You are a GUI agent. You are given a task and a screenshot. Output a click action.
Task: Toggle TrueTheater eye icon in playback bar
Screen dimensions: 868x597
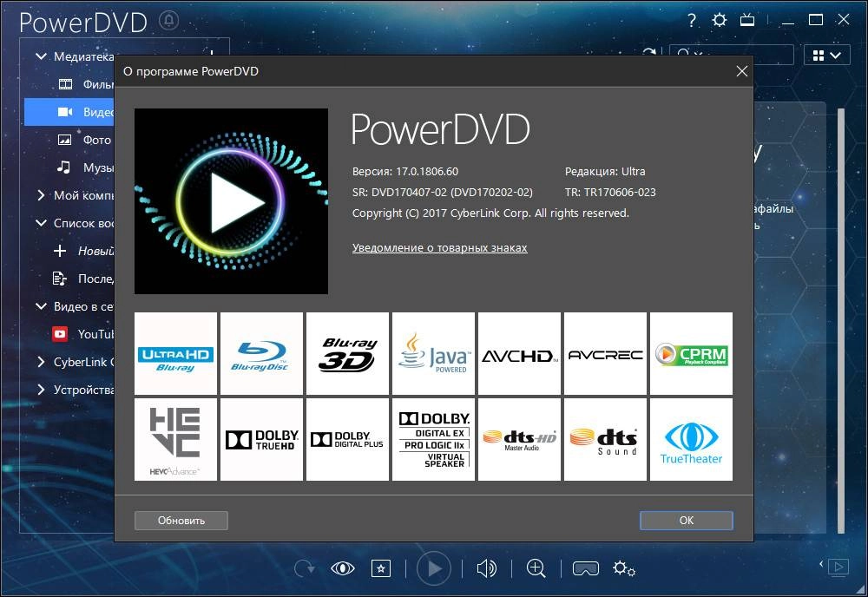click(343, 568)
